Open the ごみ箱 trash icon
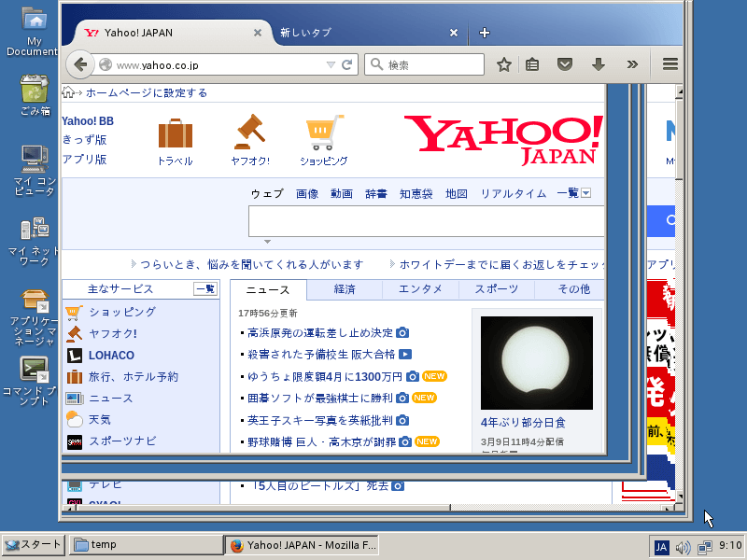747x560 pixels. click(35, 95)
